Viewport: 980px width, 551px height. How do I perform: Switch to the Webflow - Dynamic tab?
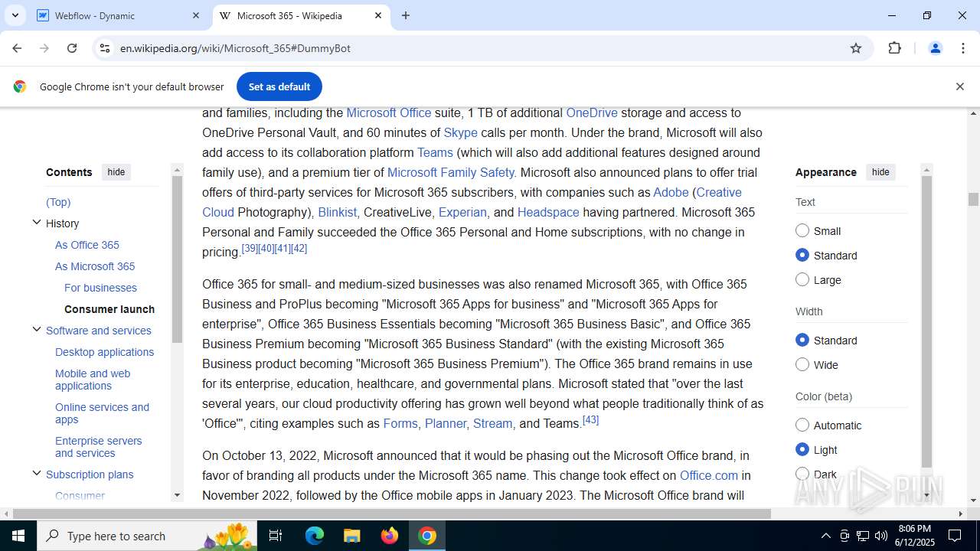119,15
